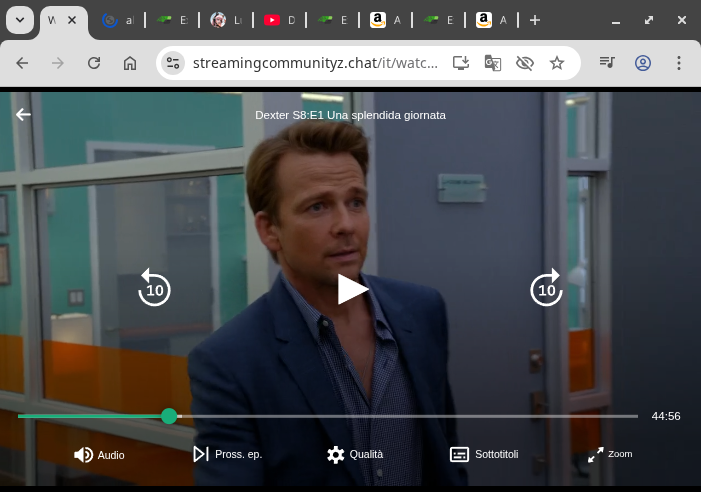Click the browser forward arrow
This screenshot has width=701, height=492.
coord(58,63)
